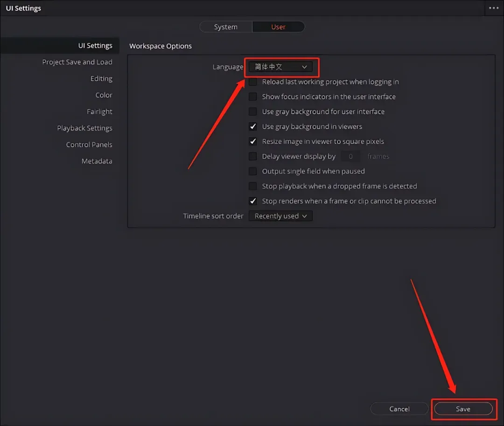The height and width of the screenshot is (426, 504).
Task: Select UI Settings in the sidebar
Action: 60,46
